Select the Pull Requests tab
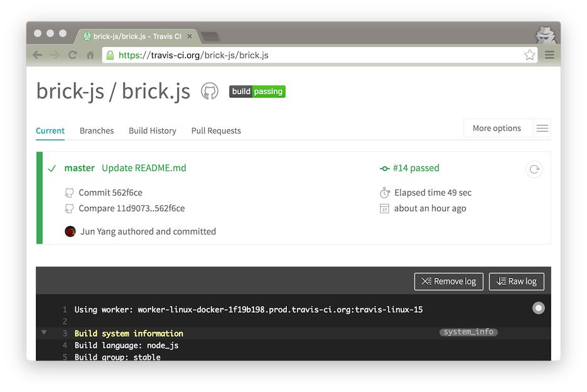 pyautogui.click(x=216, y=131)
